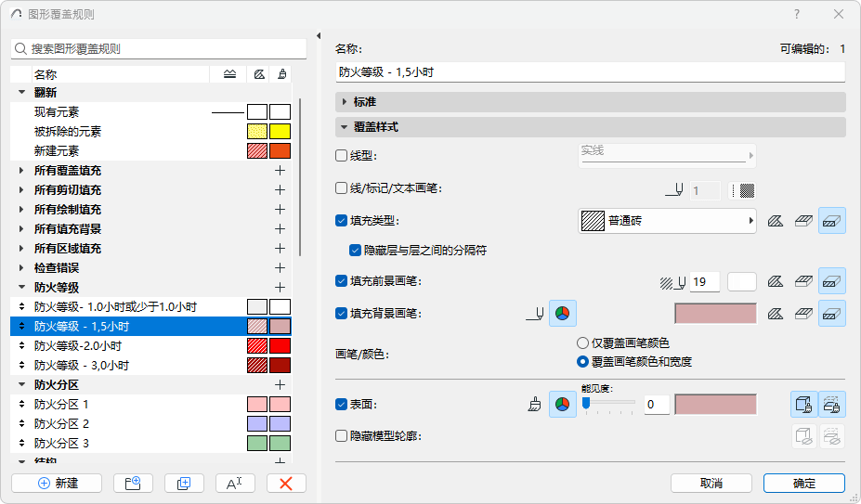Click cover fill icon in 填充背景画笔 row
Viewport: 861px width, 504px height.
(803, 314)
